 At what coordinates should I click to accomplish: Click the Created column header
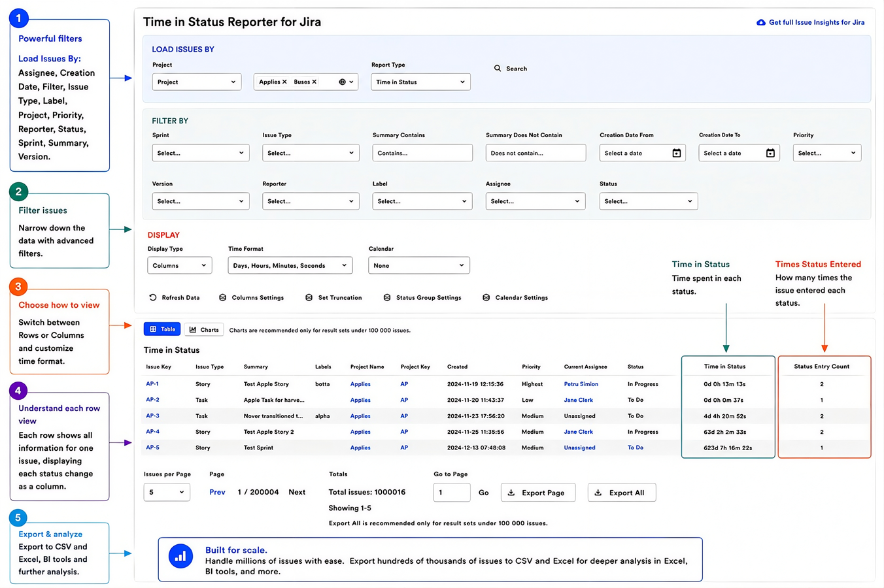[x=457, y=367]
